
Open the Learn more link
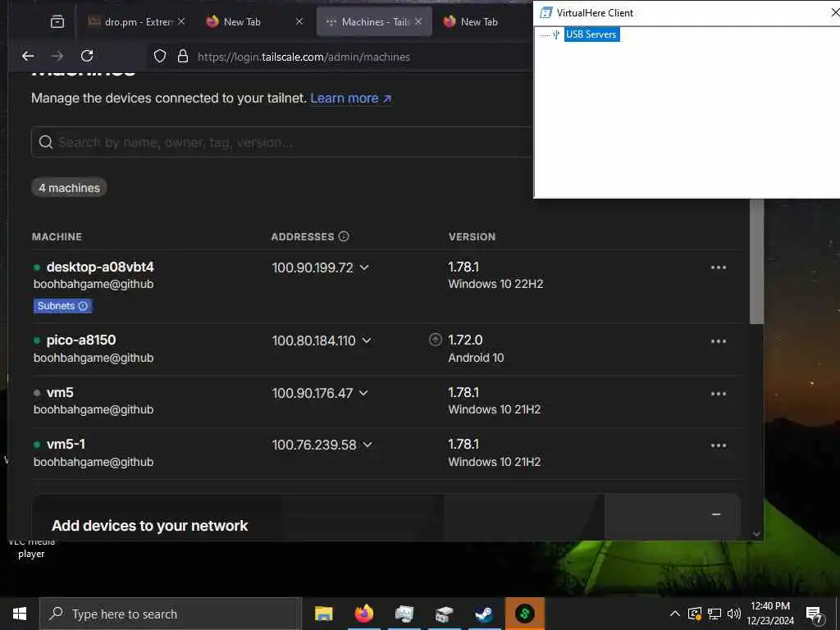[351, 98]
